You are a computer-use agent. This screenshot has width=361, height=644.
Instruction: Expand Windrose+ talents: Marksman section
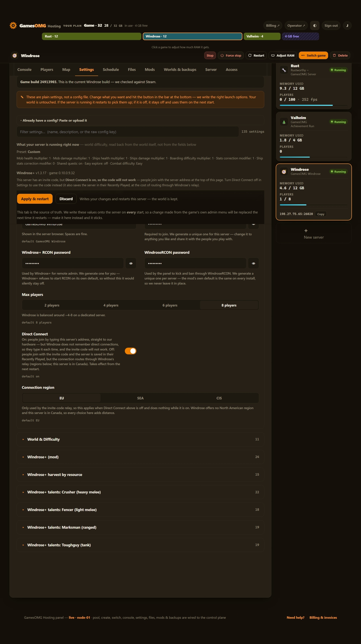click(140, 527)
